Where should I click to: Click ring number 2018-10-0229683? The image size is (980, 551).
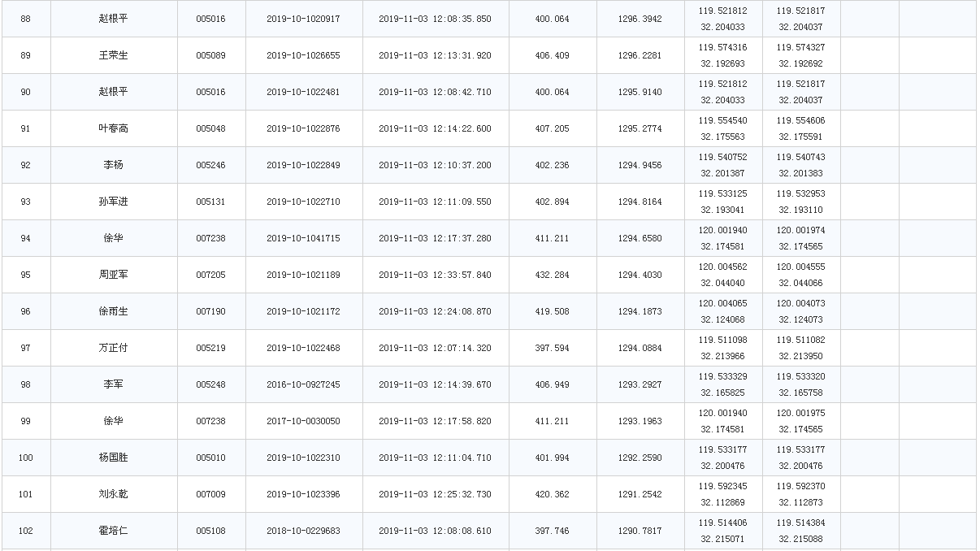[x=303, y=531]
